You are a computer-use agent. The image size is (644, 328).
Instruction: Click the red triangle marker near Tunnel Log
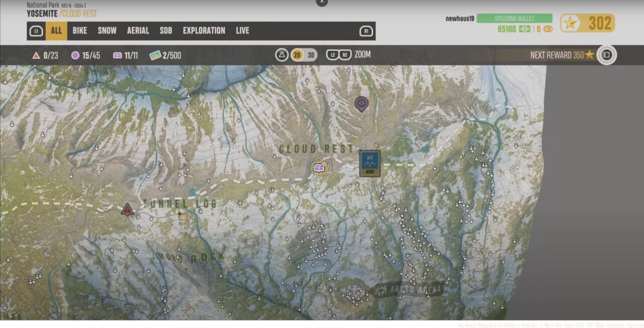[x=127, y=209]
